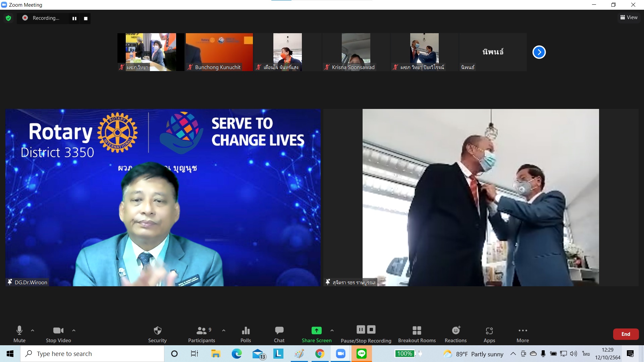This screenshot has height=362, width=644.
Task: Open the Paint app in taskbar
Action: coord(299,354)
